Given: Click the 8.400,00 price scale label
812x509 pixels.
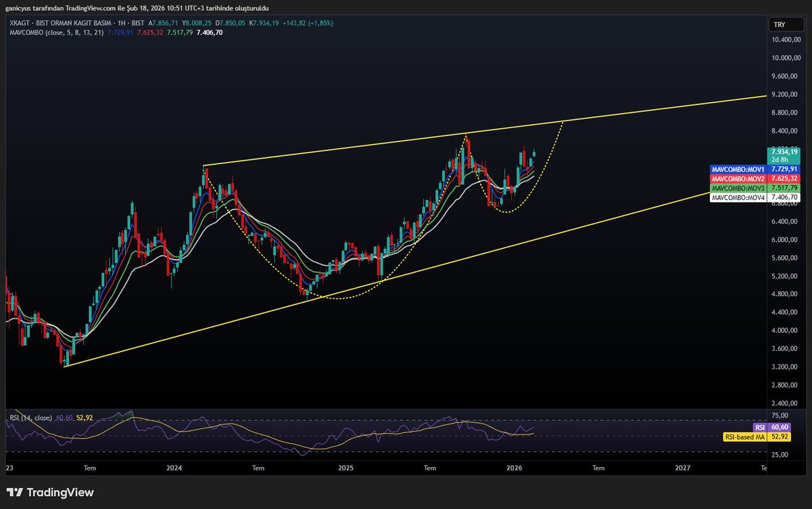Looking at the screenshot, I should 786,131.
